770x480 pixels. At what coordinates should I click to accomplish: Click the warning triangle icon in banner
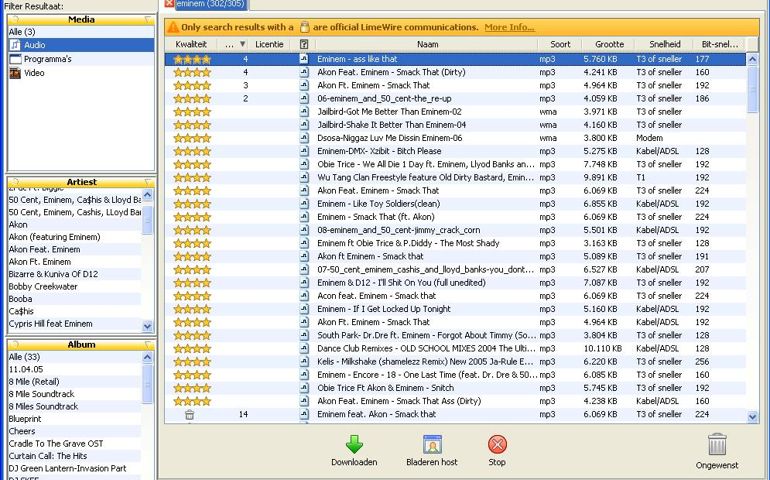(x=173, y=28)
